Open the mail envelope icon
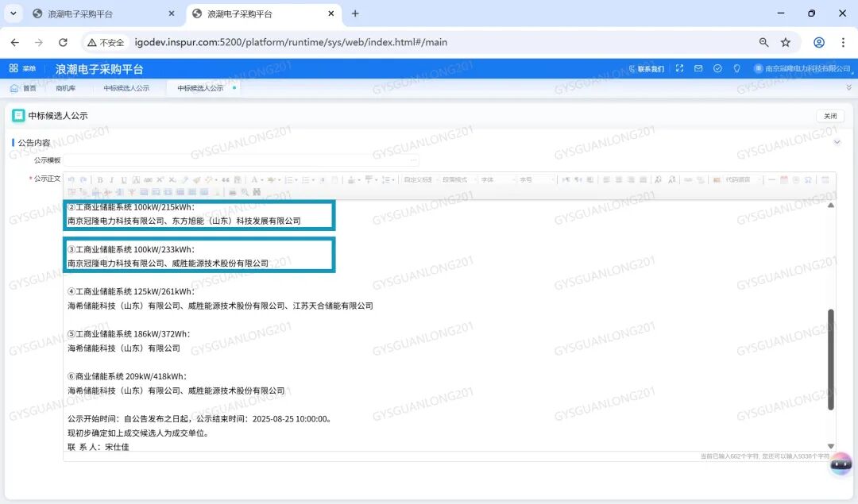 pyautogui.click(x=698, y=69)
